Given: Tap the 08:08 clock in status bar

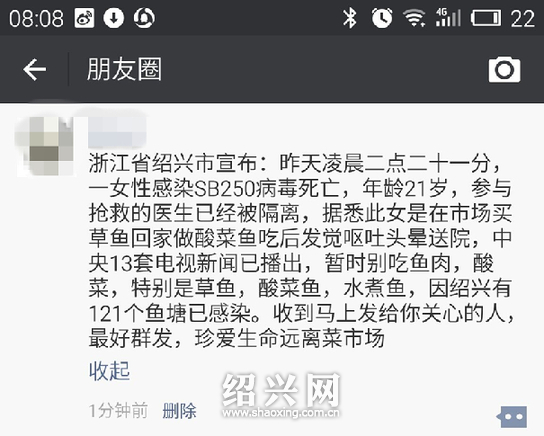Looking at the screenshot, I should click(36, 18).
